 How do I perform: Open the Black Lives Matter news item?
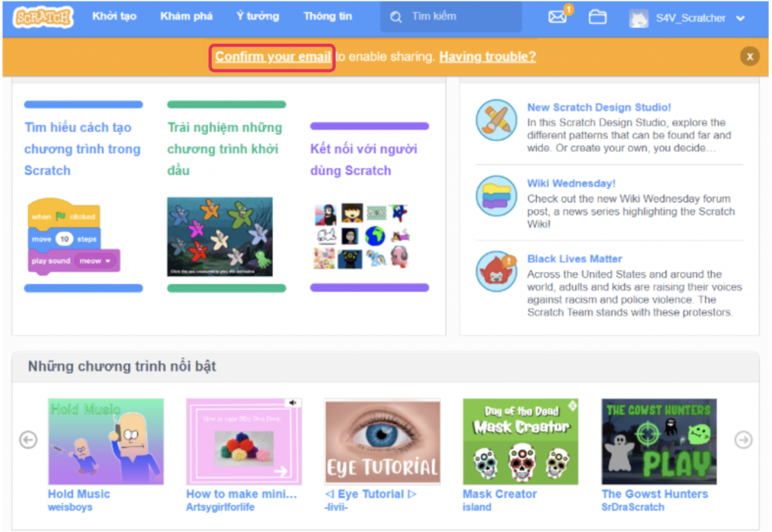(x=574, y=259)
